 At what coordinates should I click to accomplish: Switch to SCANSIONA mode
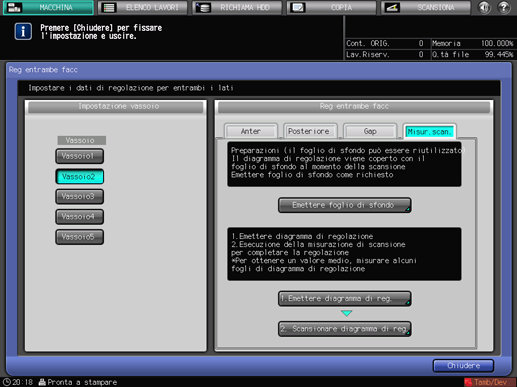point(426,8)
